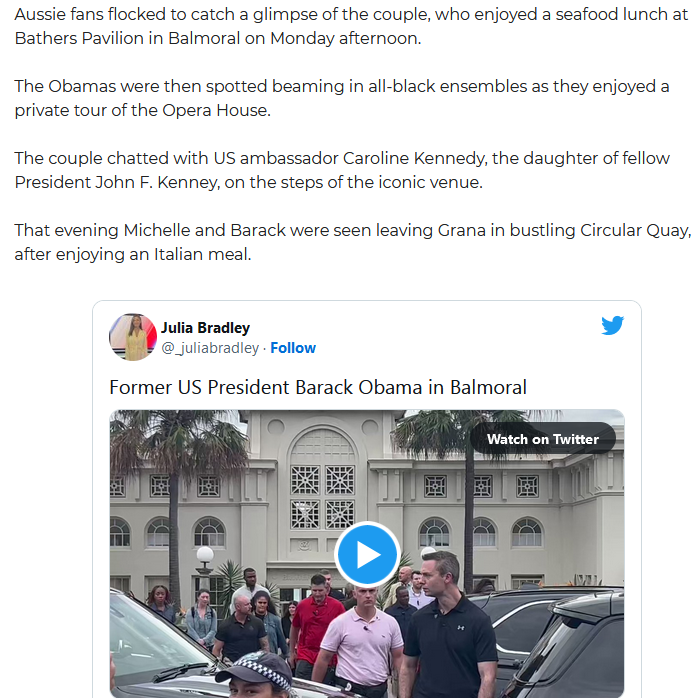Follow Julia Bradley's account
This screenshot has width=699, height=698.
click(x=293, y=348)
